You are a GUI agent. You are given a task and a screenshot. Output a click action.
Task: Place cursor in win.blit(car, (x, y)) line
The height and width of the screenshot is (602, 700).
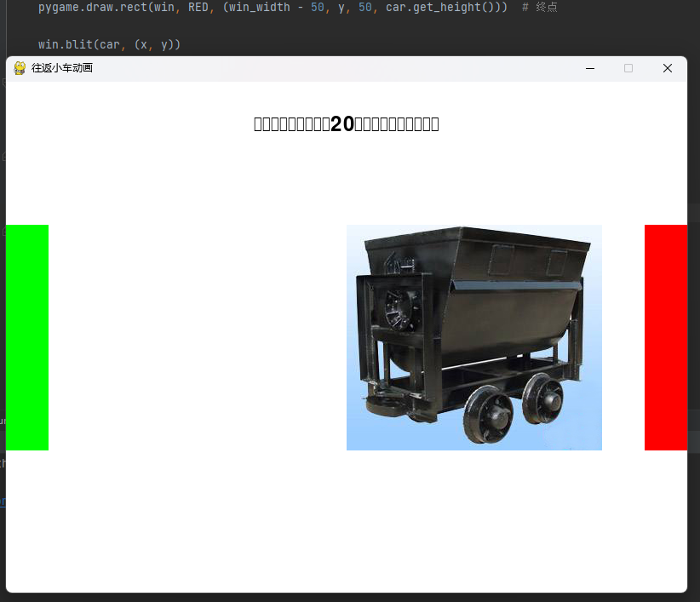coord(109,44)
